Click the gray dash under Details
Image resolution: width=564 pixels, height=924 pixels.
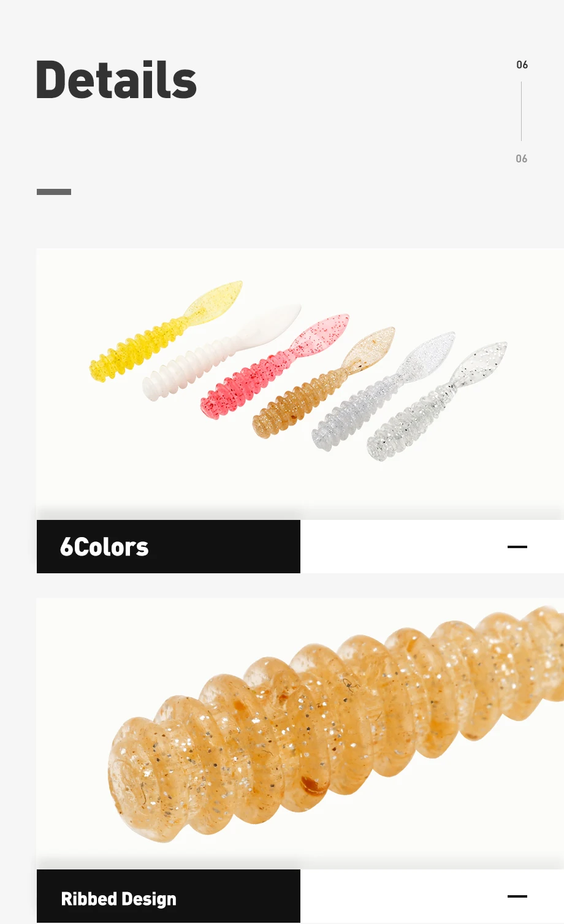(x=54, y=192)
